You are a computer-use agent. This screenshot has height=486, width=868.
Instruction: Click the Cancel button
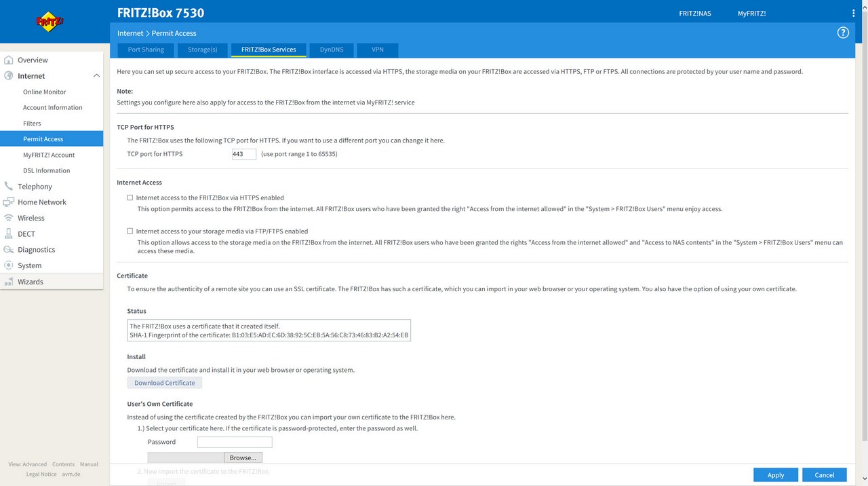point(825,475)
